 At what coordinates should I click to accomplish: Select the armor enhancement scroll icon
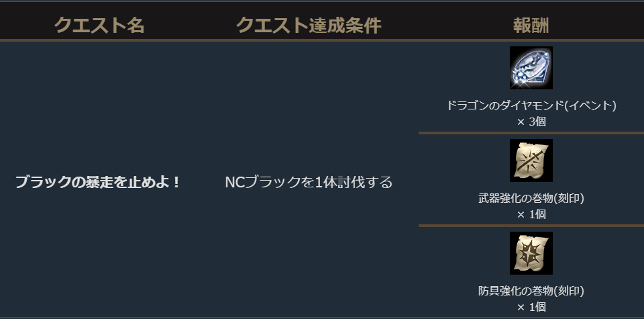point(531,253)
